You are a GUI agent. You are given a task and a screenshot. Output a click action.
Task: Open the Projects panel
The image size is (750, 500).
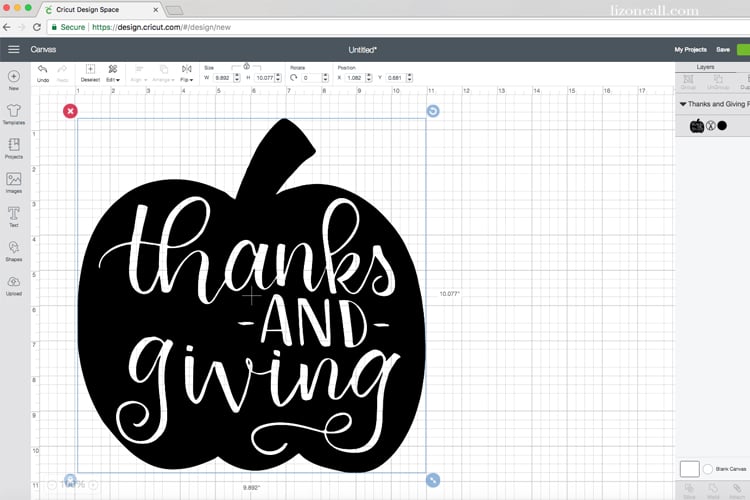coord(14,148)
